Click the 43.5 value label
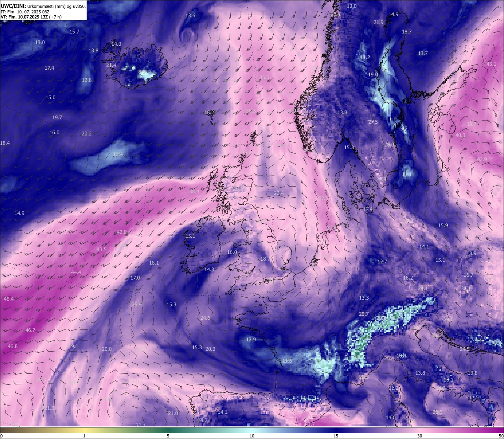The height and width of the screenshot is (439, 504). pyautogui.click(x=102, y=249)
